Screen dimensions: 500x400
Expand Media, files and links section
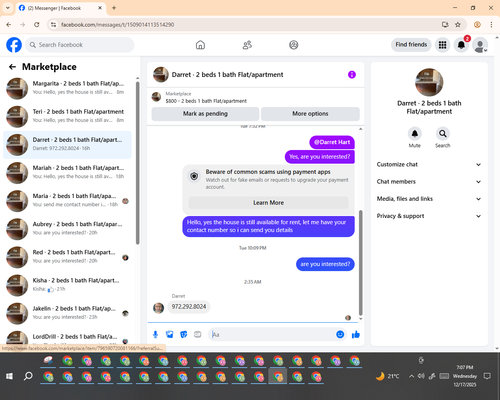(429, 199)
